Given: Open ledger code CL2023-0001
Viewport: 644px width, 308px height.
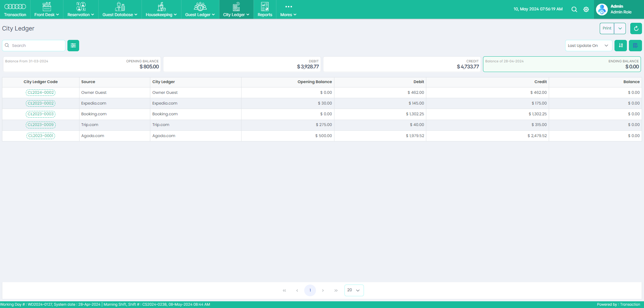Looking at the screenshot, I should [x=41, y=136].
